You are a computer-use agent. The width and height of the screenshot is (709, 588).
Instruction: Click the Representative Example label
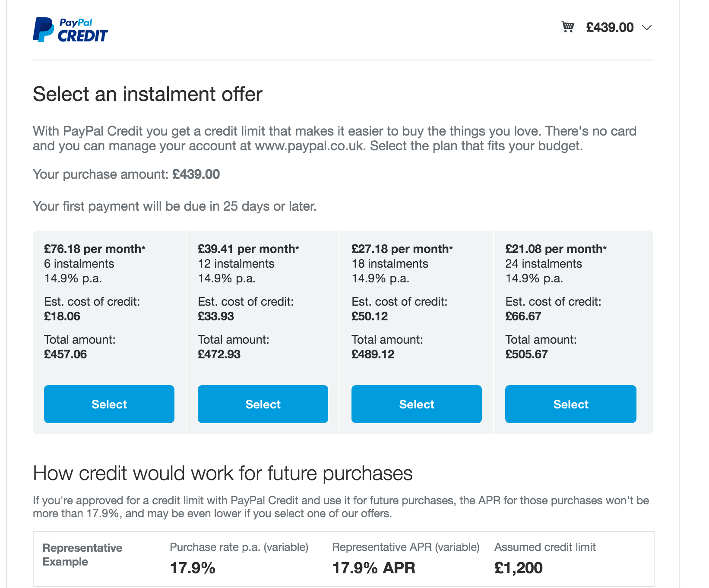(x=82, y=555)
